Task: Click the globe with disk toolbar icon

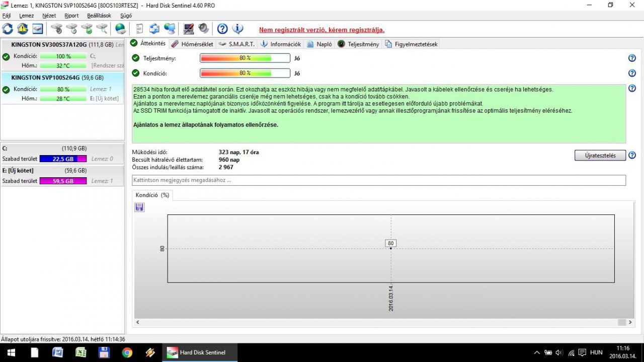Action: (120, 29)
